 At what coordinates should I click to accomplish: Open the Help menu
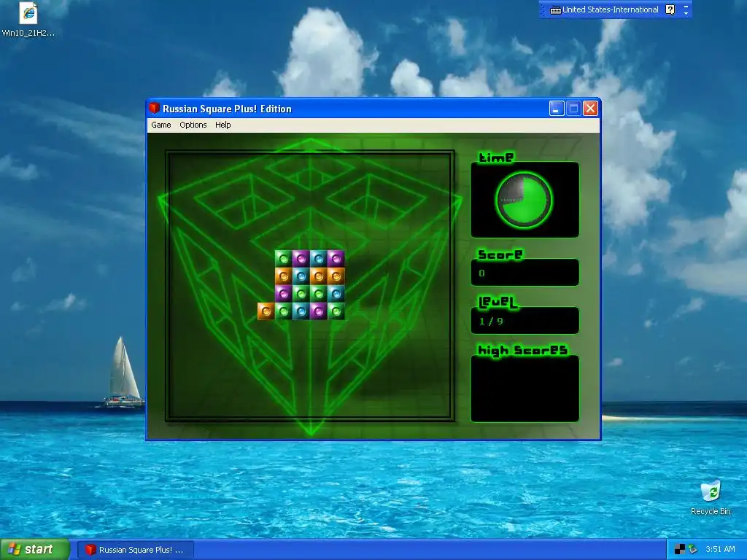(x=223, y=125)
